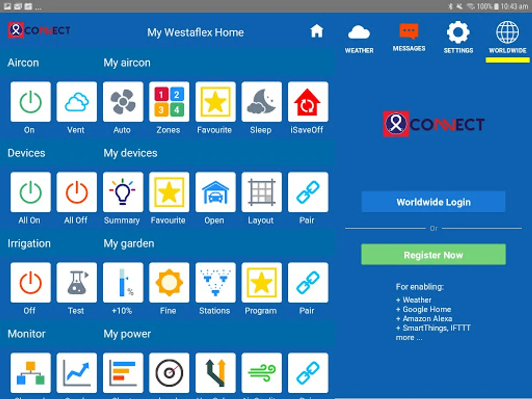Open the power bar chart icon
The image size is (532, 399).
click(x=123, y=373)
